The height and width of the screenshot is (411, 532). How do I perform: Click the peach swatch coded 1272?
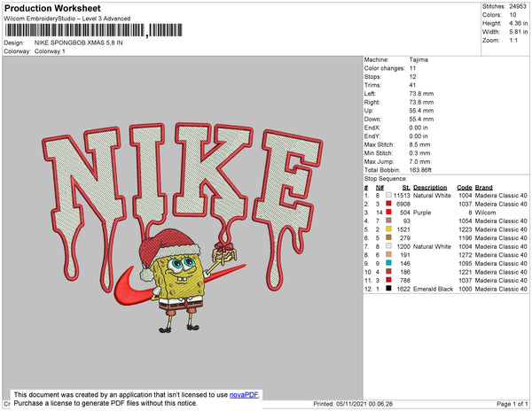click(388, 254)
